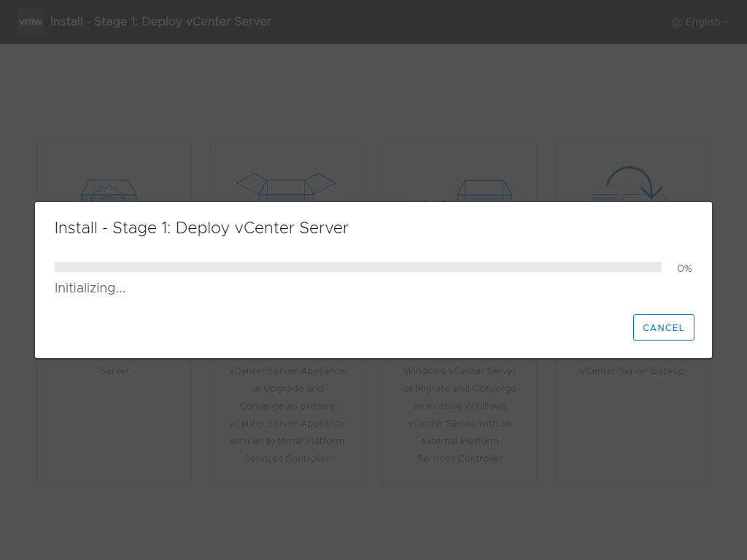Click the globe icon beside English
Viewport: 747px width, 560px height.
[x=676, y=23]
